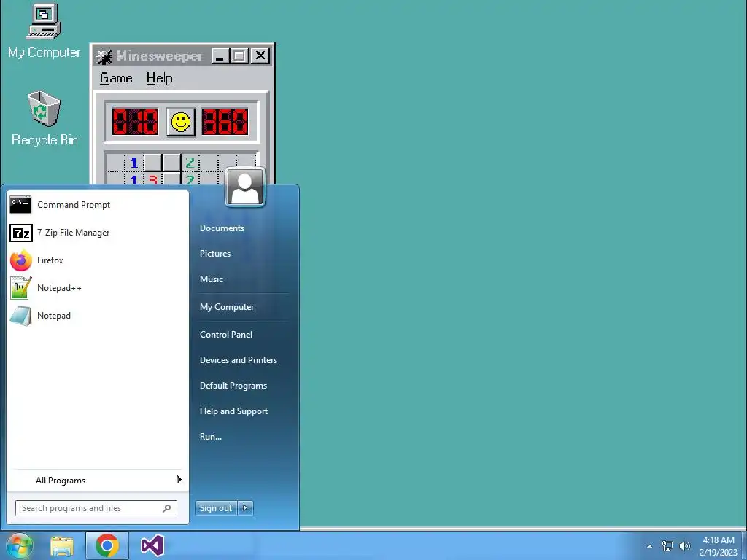The height and width of the screenshot is (560, 747).
Task: Open Music from the Start menu
Action: tap(211, 279)
